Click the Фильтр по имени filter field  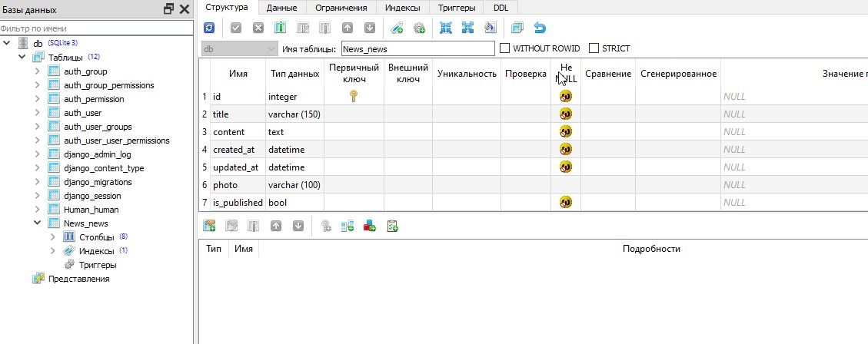point(96,28)
